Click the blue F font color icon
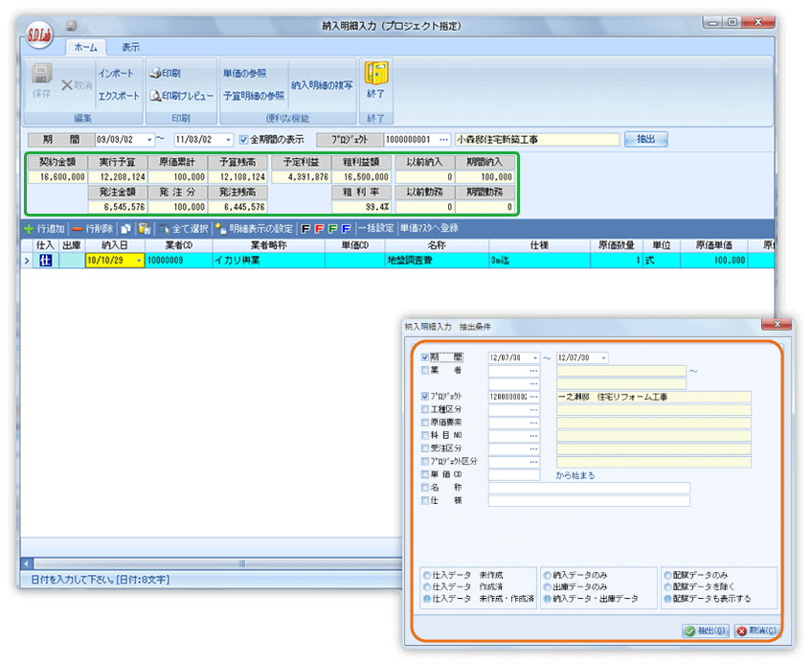This screenshot has width=812, height=665. click(347, 229)
